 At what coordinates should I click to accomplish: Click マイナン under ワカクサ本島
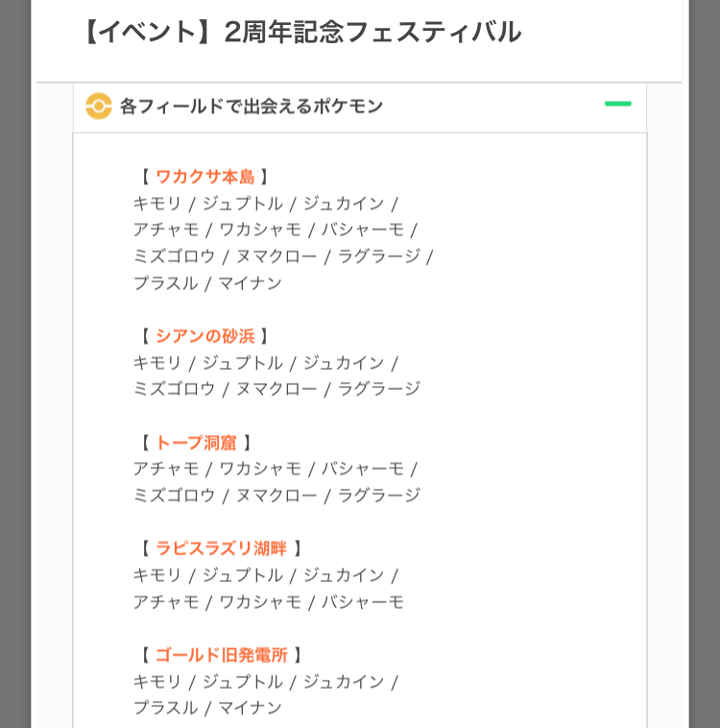coord(250,282)
